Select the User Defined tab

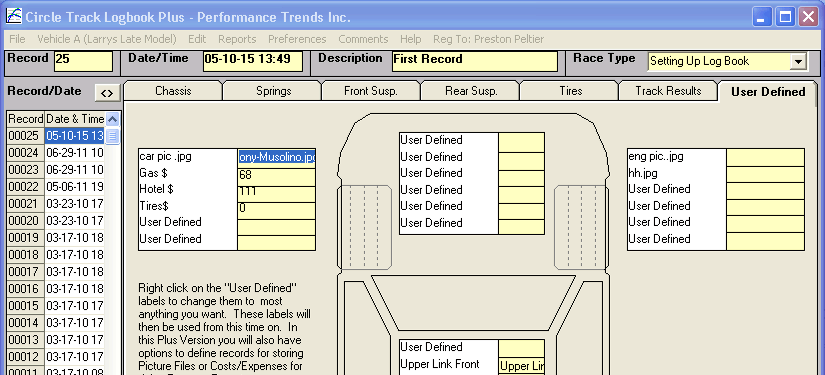(768, 92)
